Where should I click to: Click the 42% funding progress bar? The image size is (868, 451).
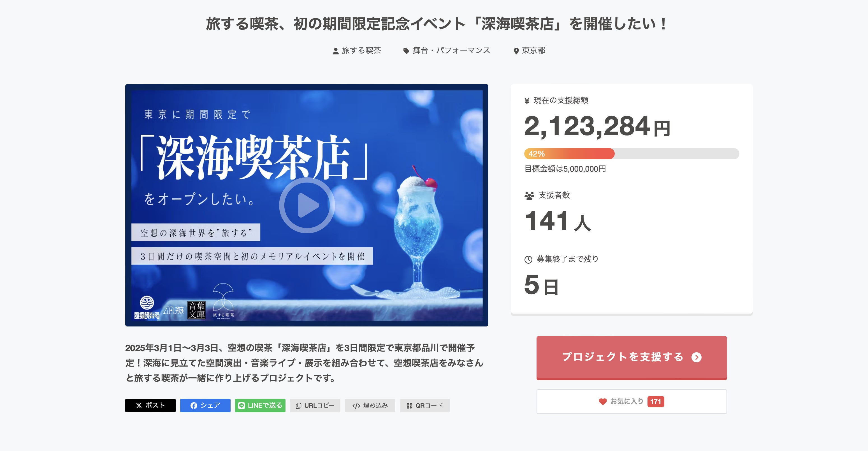(632, 154)
